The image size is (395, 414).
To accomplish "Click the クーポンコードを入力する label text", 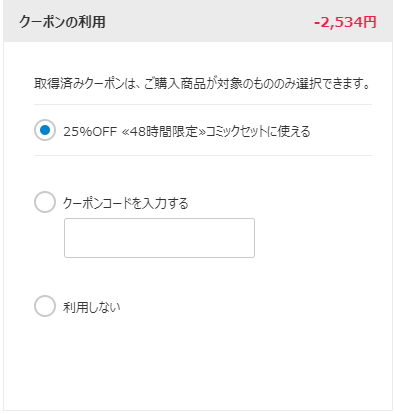I will (126, 203).
